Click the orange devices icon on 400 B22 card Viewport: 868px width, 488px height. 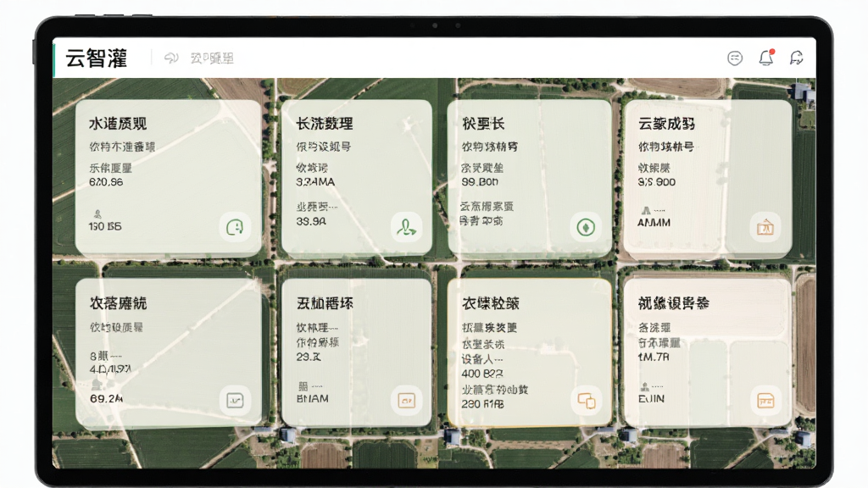click(x=587, y=400)
